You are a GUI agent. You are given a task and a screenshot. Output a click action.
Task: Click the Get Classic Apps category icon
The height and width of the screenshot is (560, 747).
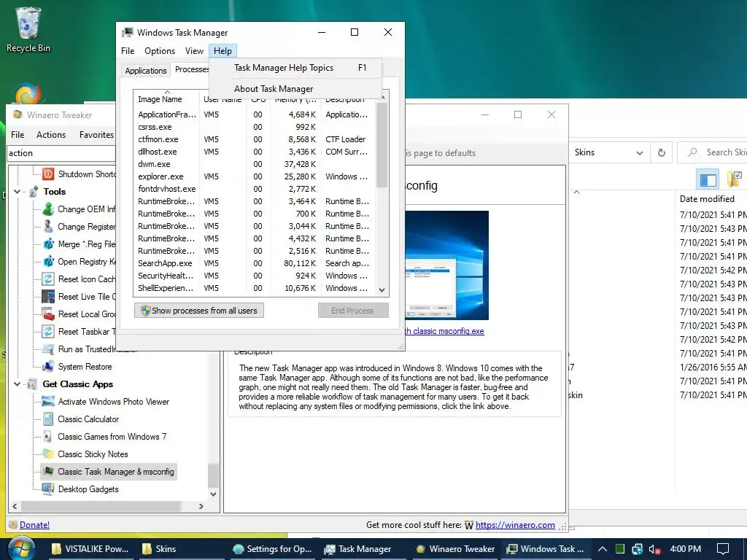(32, 384)
